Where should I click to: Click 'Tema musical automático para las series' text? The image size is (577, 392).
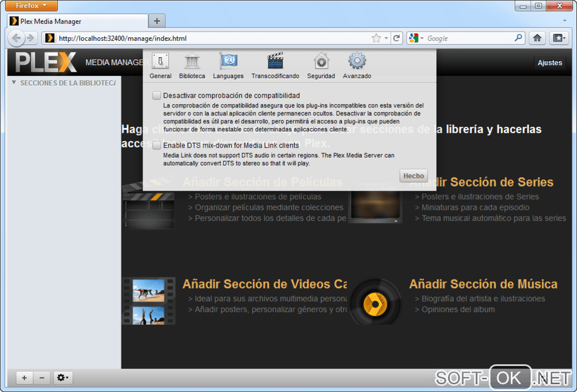tap(493, 218)
